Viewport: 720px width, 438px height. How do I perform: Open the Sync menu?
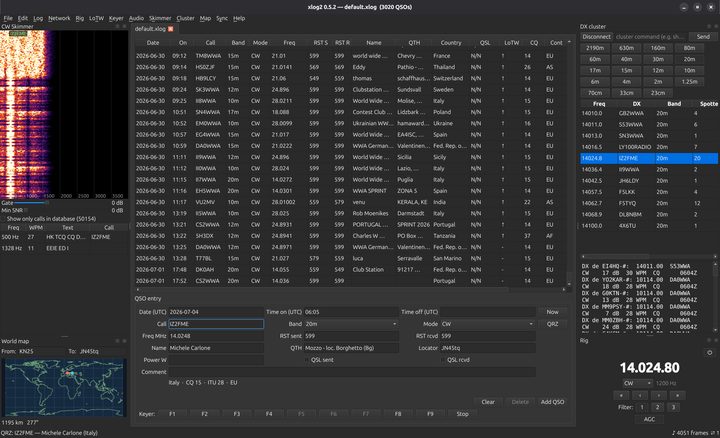222,18
